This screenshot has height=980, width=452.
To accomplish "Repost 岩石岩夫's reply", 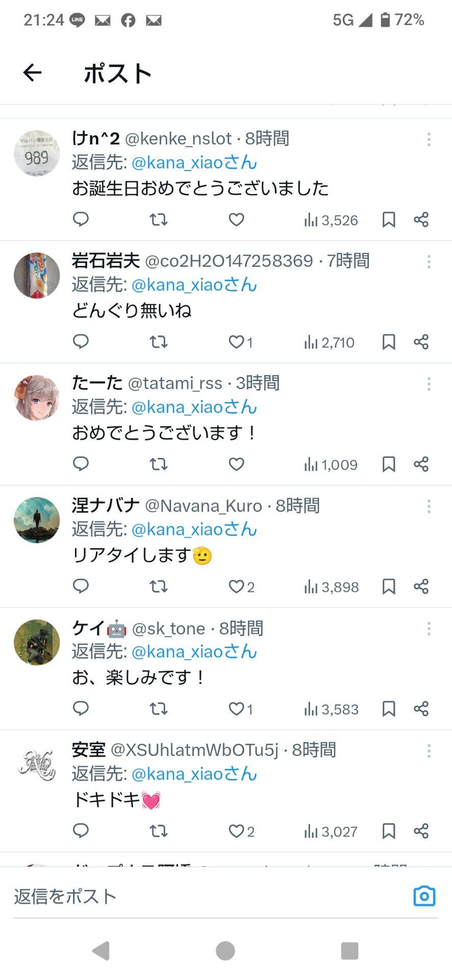I will click(159, 342).
